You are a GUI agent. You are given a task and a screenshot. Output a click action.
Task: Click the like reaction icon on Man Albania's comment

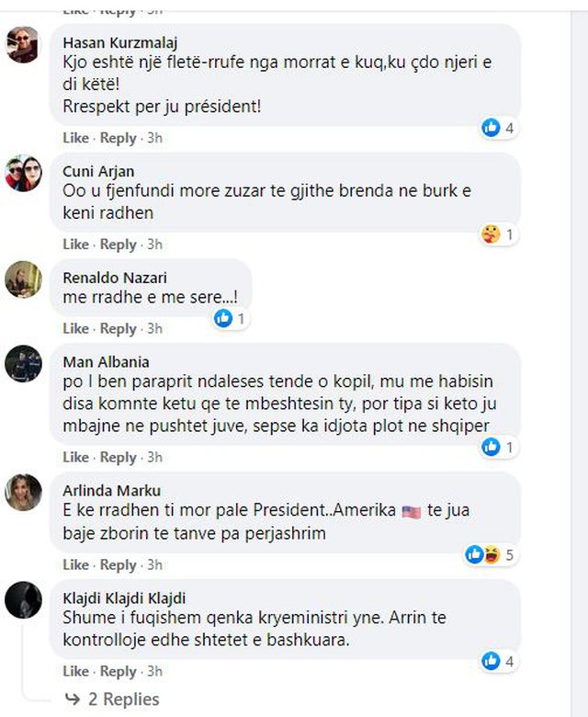click(x=492, y=448)
